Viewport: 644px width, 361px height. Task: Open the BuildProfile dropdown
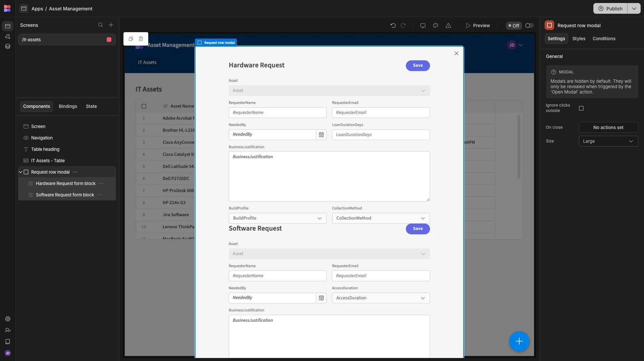coord(277,218)
